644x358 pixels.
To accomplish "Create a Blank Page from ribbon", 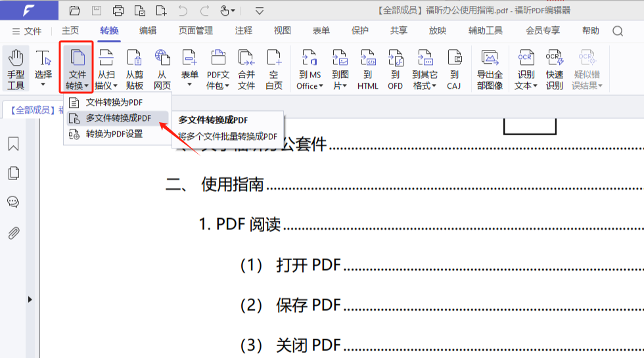I will pos(274,68).
